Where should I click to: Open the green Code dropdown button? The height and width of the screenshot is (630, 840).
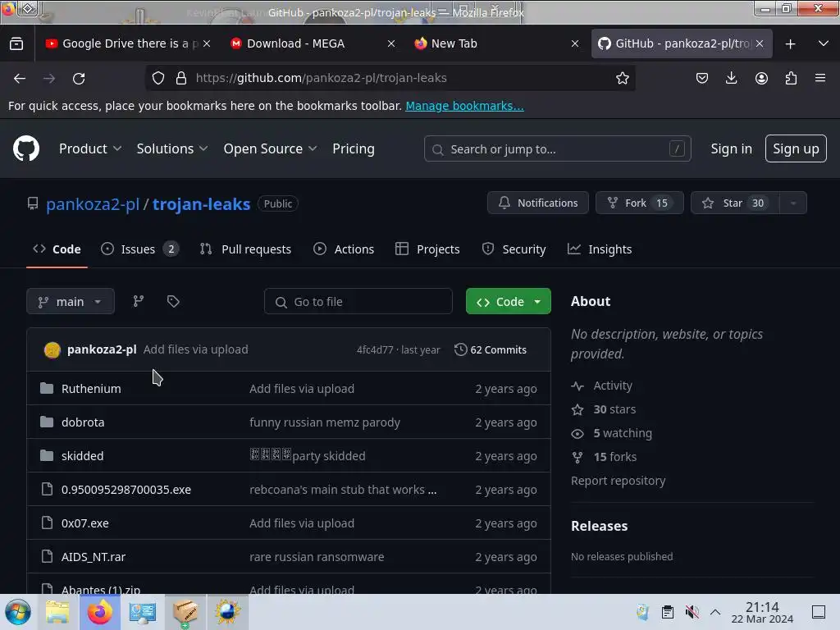[x=508, y=302]
